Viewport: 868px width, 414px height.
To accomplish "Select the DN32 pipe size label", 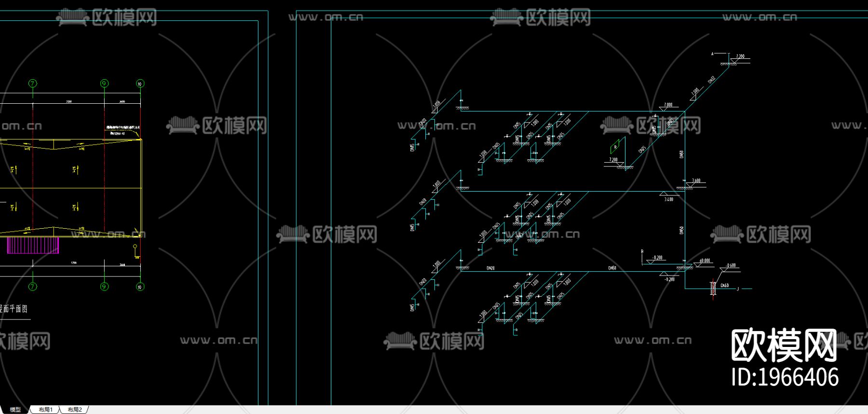I will point(711,80).
